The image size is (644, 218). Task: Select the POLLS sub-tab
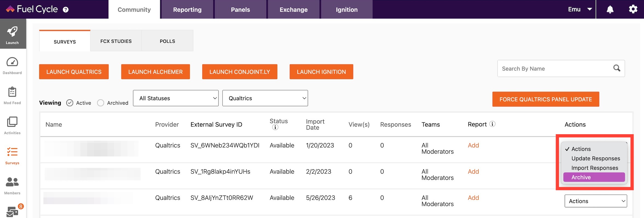tap(168, 41)
